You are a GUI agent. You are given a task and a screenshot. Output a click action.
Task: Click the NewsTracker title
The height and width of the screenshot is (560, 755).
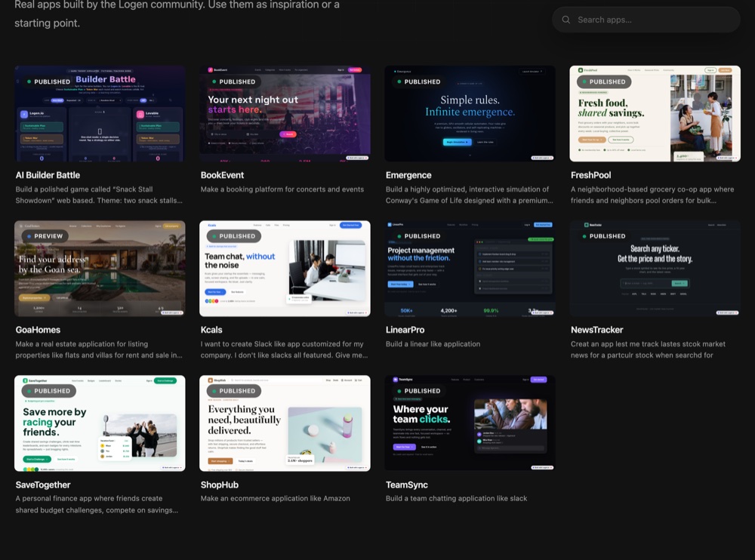click(597, 330)
